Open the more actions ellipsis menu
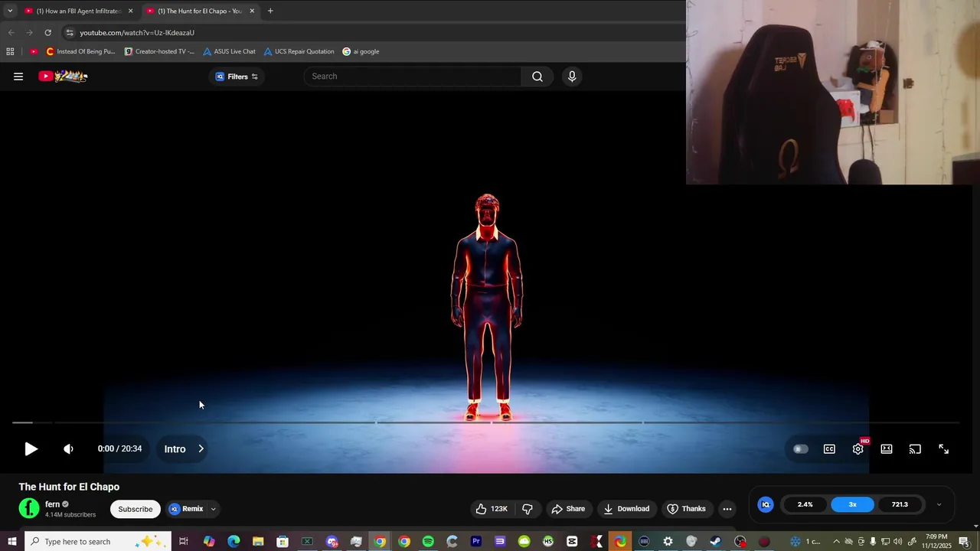Screen dimensions: 980x551 [x=727, y=509]
